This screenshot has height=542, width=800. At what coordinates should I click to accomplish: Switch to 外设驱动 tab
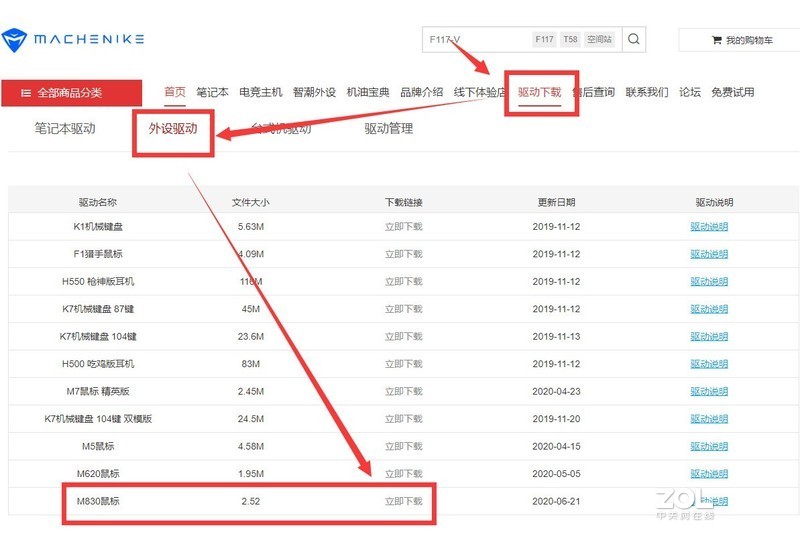click(x=173, y=128)
